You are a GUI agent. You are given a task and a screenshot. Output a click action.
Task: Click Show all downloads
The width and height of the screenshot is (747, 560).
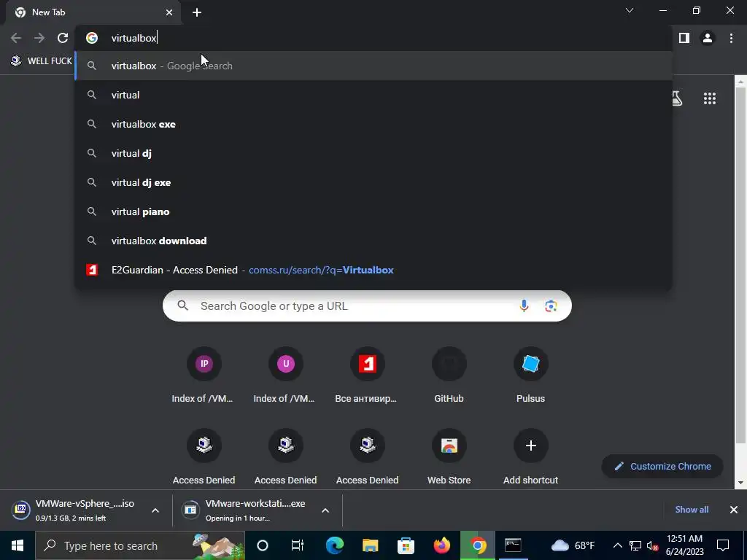692,510
